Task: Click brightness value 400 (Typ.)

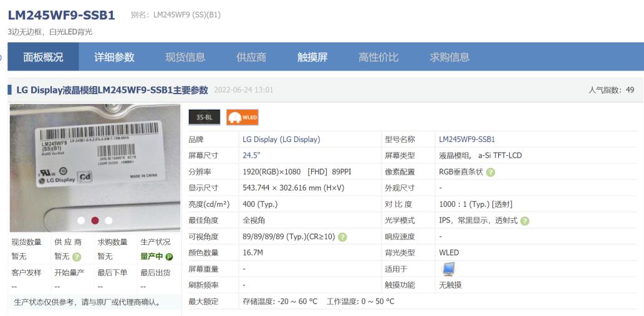Action: coord(260,204)
